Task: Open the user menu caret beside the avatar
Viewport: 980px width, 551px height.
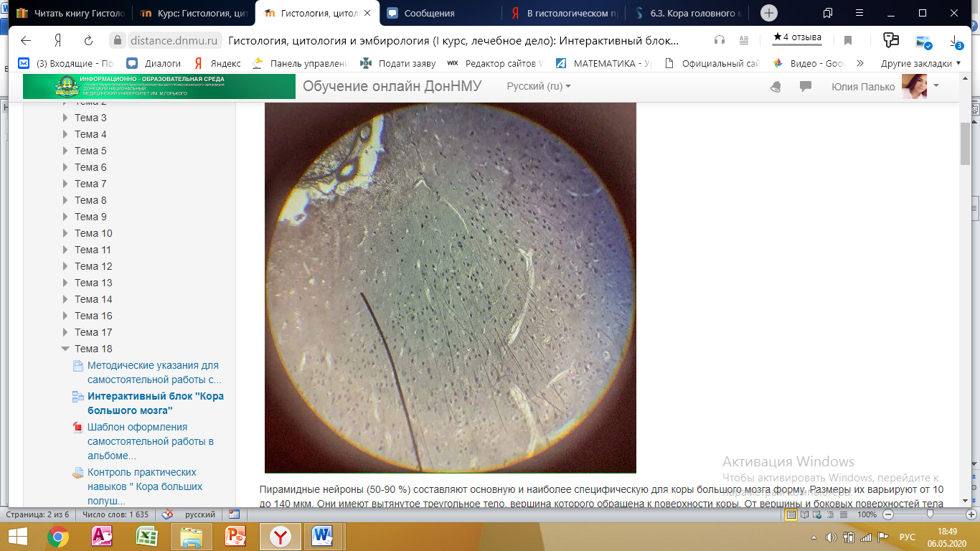Action: click(936, 86)
